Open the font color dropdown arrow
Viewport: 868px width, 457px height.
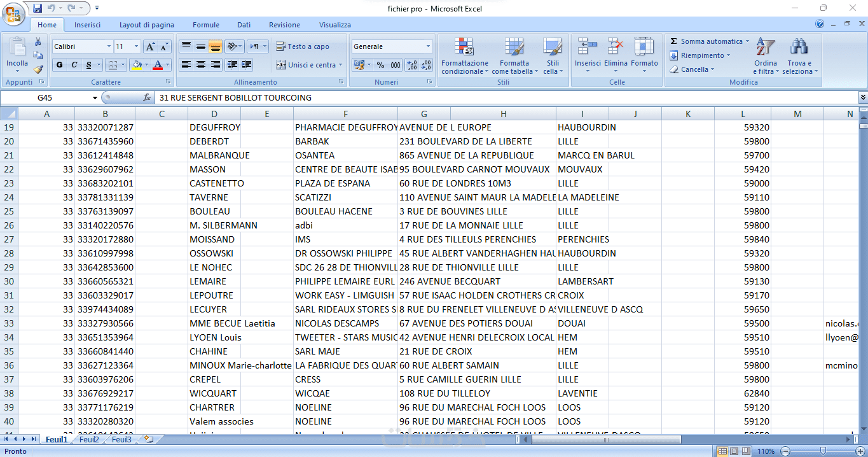(168, 65)
